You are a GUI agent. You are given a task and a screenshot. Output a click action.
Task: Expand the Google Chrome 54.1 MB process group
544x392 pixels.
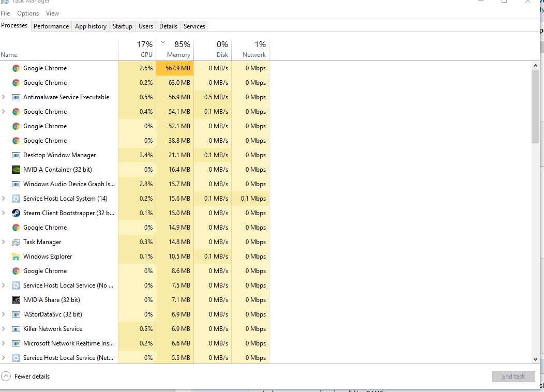4,112
